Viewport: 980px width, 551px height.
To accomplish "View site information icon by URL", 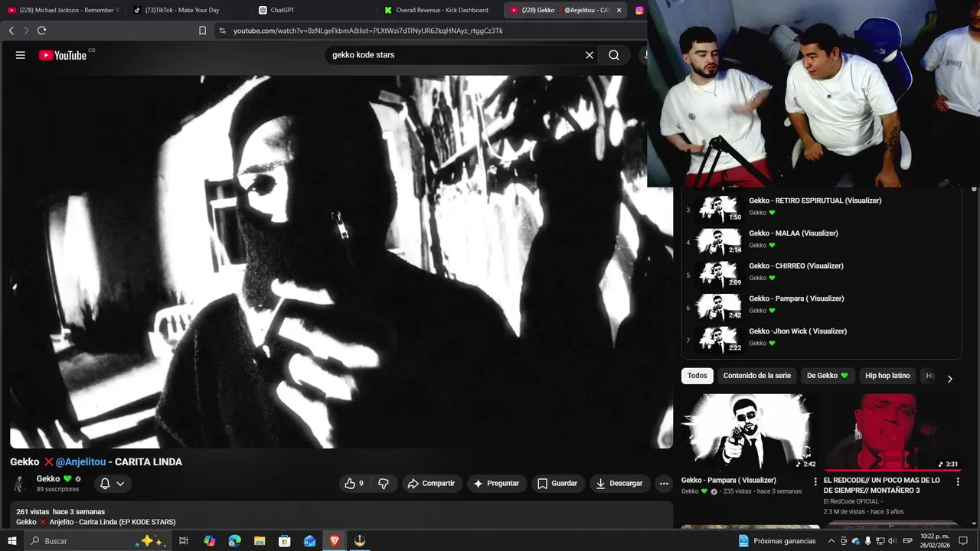I will (222, 31).
